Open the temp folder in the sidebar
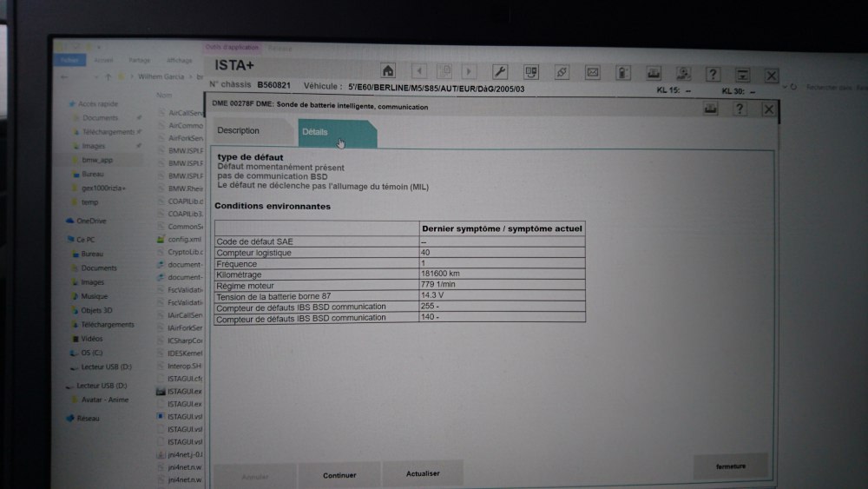This screenshot has height=489, width=868. tap(89, 202)
